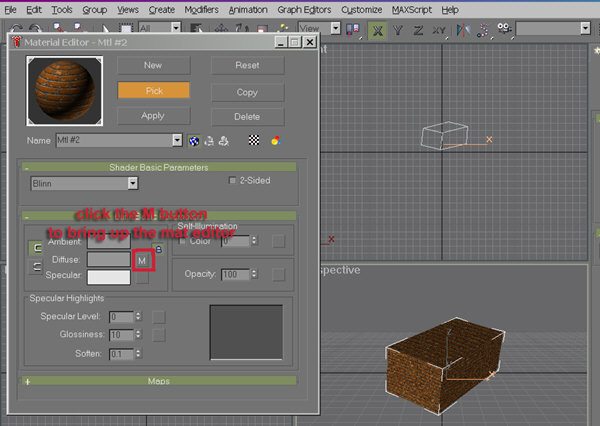
Task: Open the material Name dropdown arrow
Action: pos(177,140)
